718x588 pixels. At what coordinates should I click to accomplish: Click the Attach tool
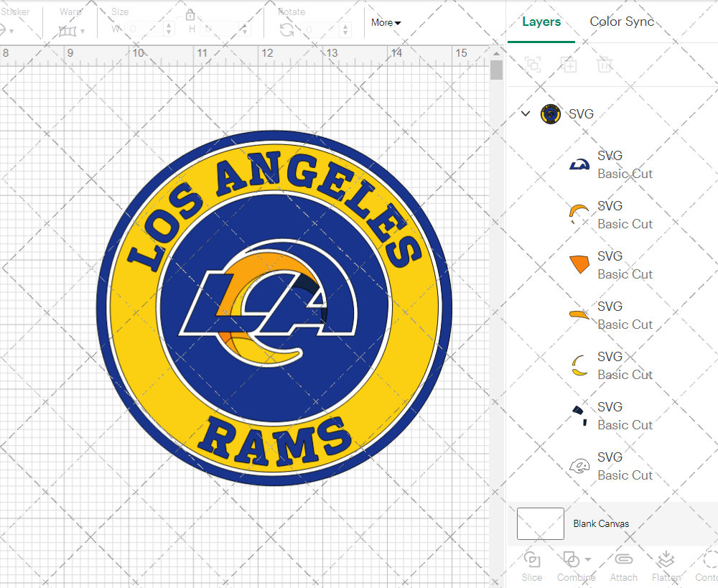(x=624, y=567)
